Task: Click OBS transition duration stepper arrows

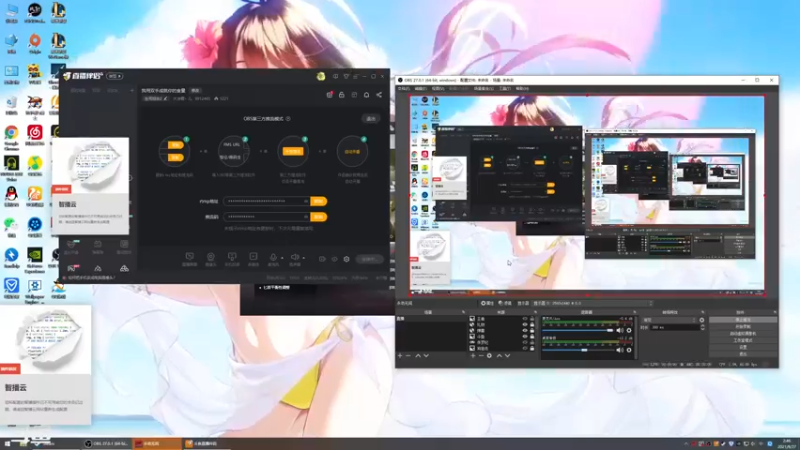Action: click(x=703, y=328)
